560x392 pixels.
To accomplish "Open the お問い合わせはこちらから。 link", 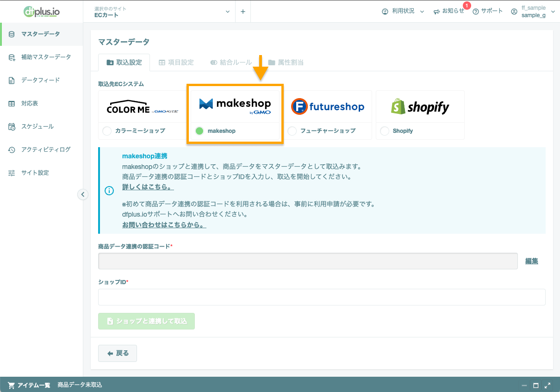I will (164, 225).
